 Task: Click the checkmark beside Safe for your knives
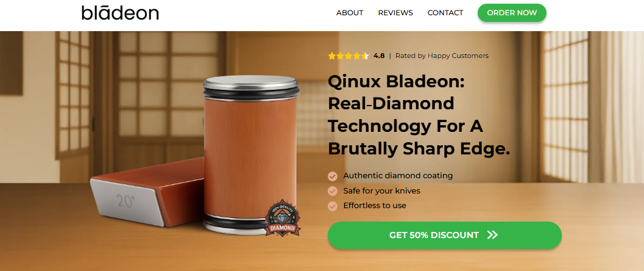pos(332,191)
